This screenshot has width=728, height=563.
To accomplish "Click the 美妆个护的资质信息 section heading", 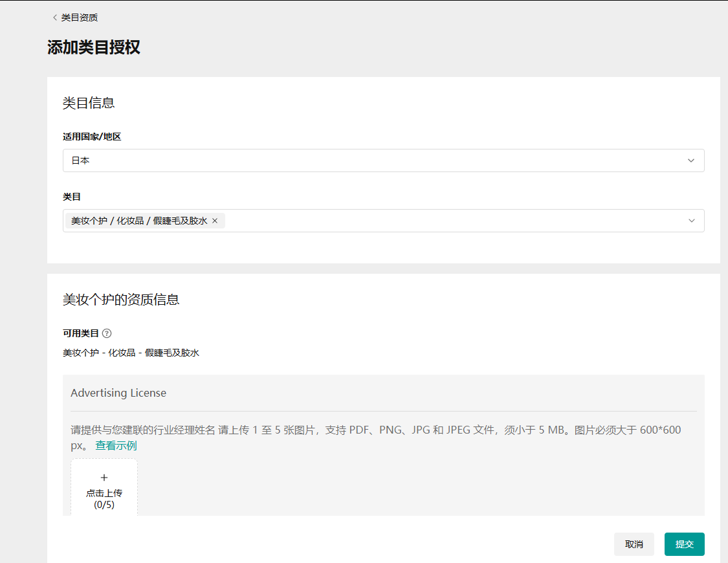I will point(121,299).
